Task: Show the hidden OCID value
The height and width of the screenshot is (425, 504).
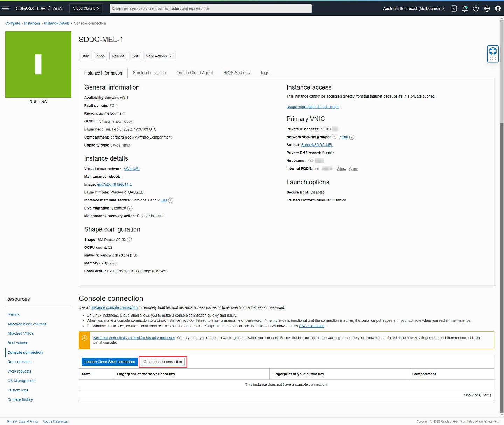Action: click(x=117, y=121)
